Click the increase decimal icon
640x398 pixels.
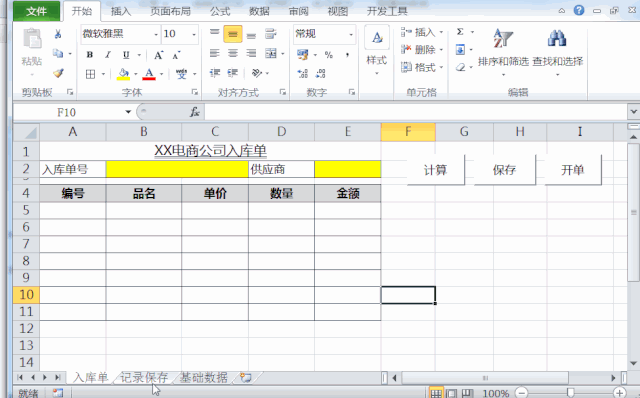point(302,73)
